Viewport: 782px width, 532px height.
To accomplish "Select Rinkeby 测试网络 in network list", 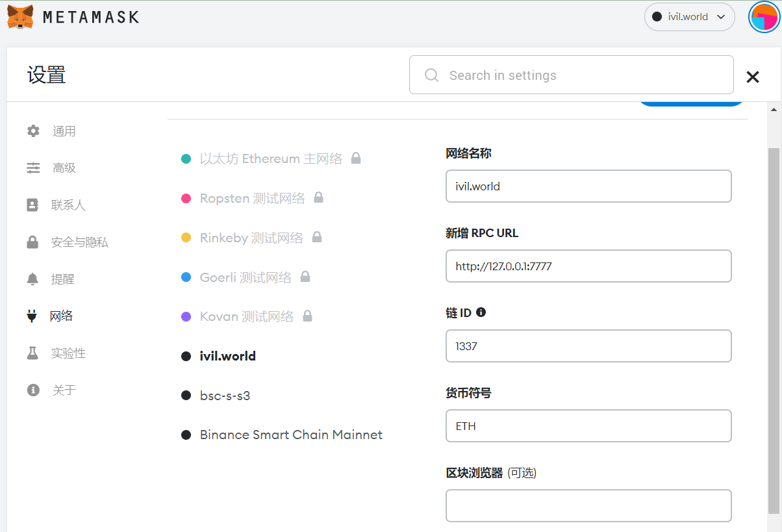I will [x=251, y=238].
